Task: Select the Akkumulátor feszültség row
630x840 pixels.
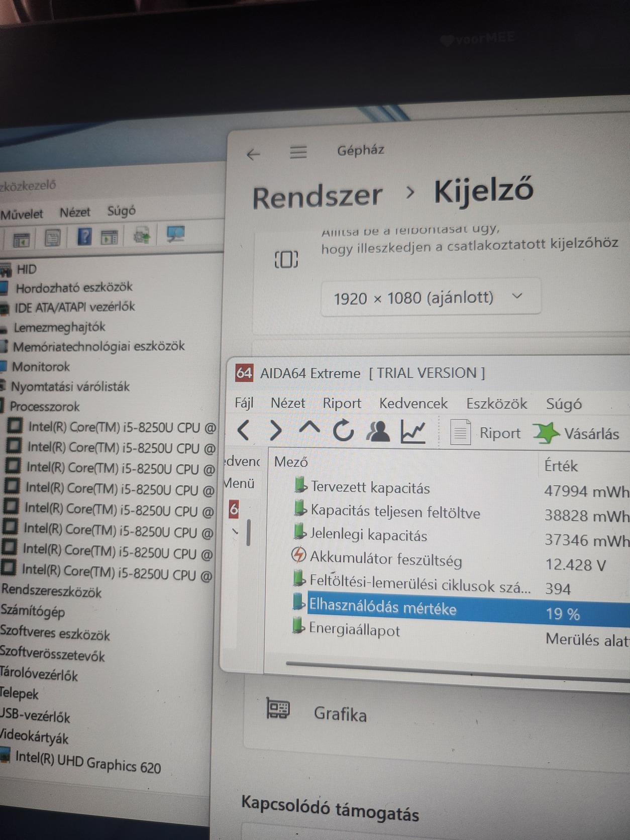Action: tap(385, 559)
